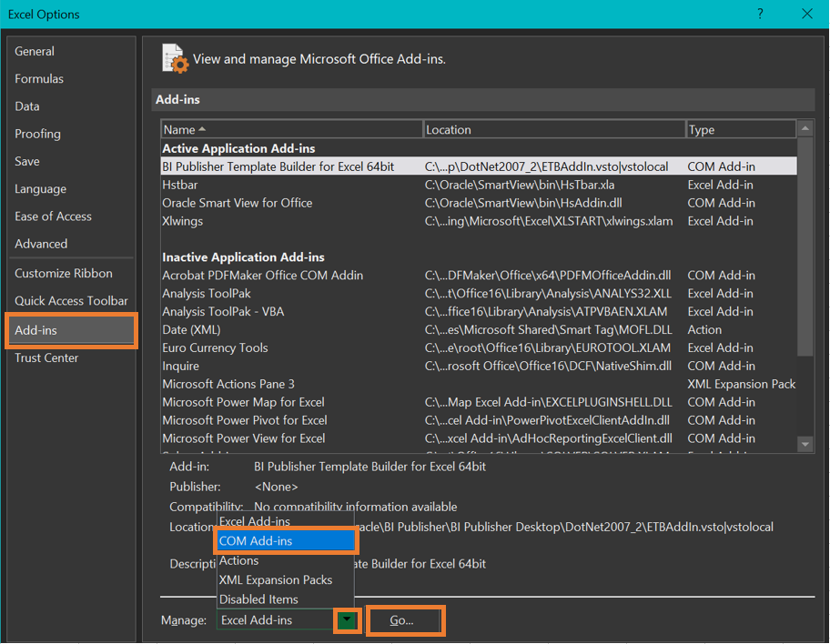Image resolution: width=830 pixels, height=644 pixels.
Task: Click the Add-ins page header icon
Action: coord(175,58)
